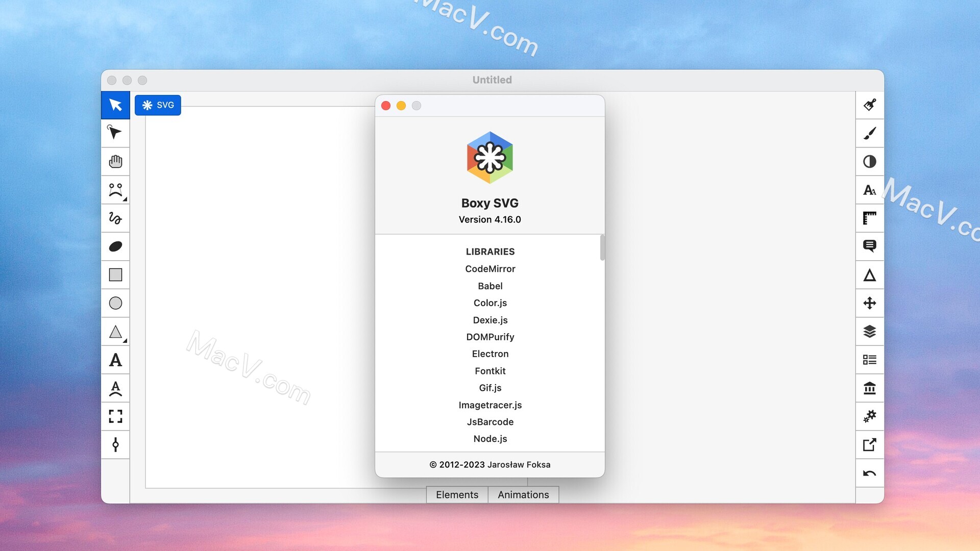Choose the Freehand squiggle tool
The width and height of the screenshot is (980, 551).
[115, 218]
